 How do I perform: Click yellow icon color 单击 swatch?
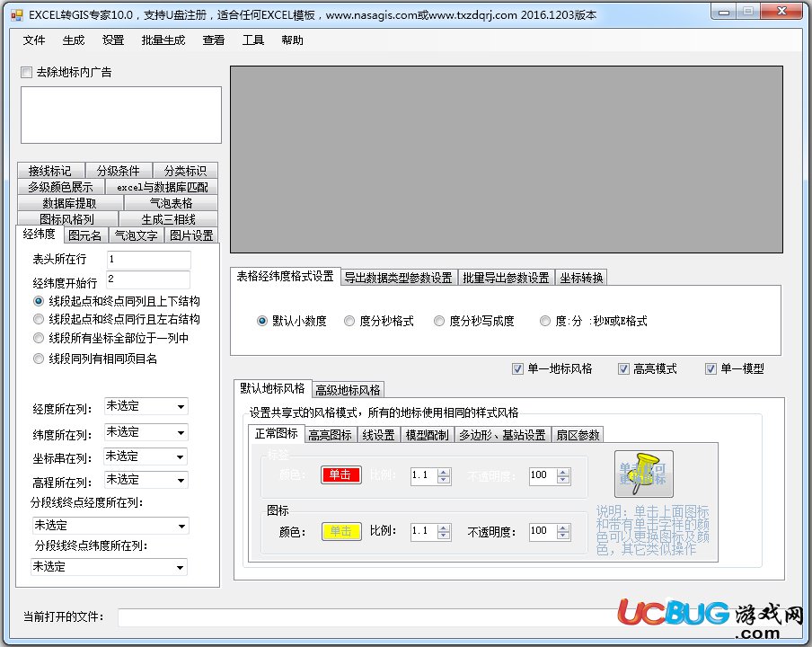tap(341, 531)
